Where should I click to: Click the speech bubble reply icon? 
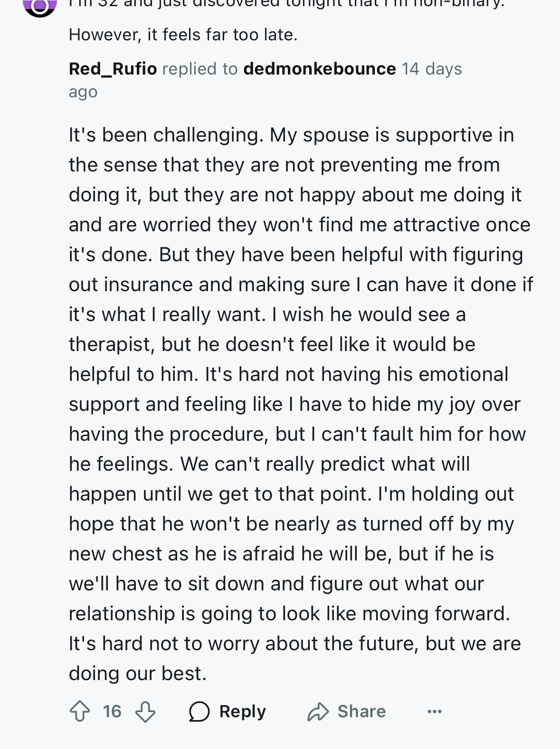click(x=199, y=711)
